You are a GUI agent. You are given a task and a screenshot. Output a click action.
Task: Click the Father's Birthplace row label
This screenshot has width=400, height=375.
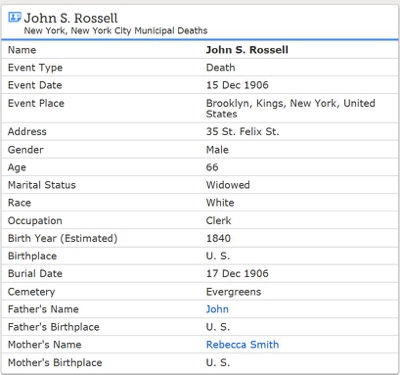coord(54,327)
